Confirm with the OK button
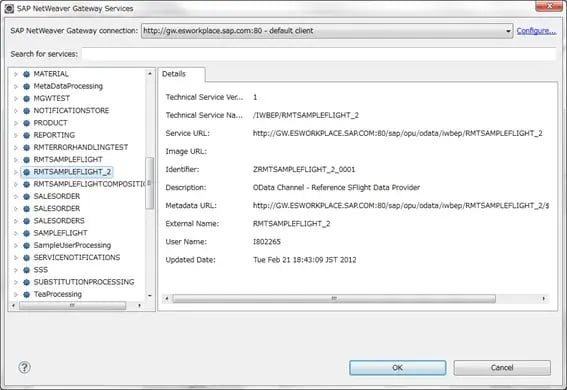 pyautogui.click(x=397, y=368)
